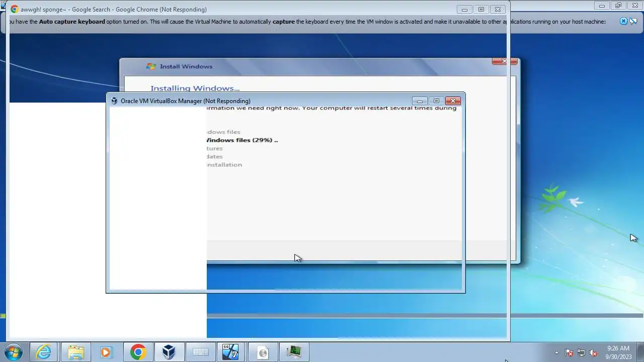Viewport: 644px width, 362px height.
Task: Show hidden system tray icons arrow
Action: 556,352
